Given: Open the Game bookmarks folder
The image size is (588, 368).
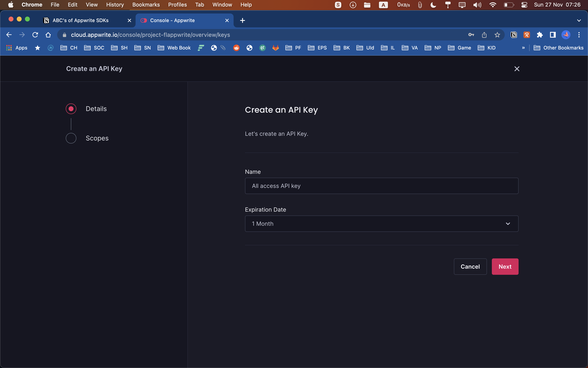Looking at the screenshot, I should [x=459, y=48].
